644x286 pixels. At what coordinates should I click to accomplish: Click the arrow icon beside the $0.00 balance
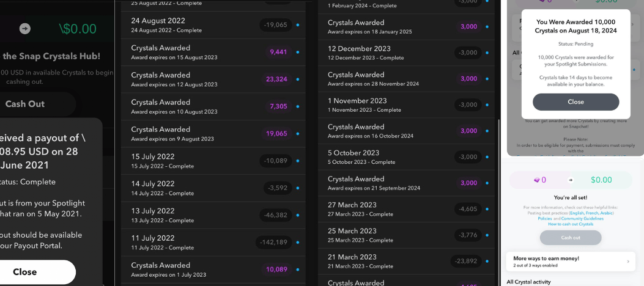tap(24, 29)
